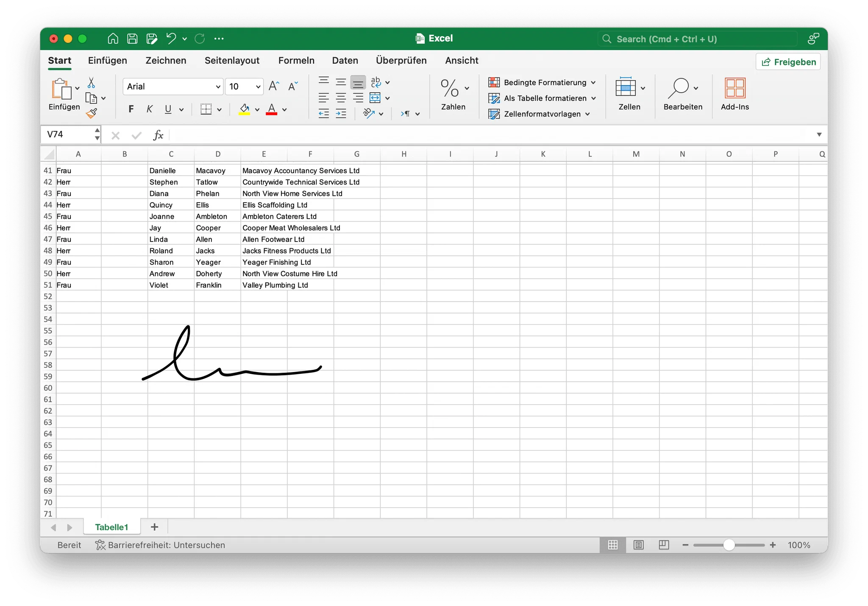The image size is (868, 606).
Task: Open the Formeln ribbon tab
Action: 296,60
